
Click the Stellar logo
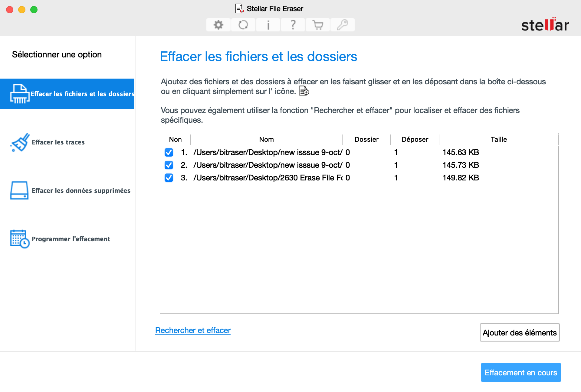pos(545,24)
